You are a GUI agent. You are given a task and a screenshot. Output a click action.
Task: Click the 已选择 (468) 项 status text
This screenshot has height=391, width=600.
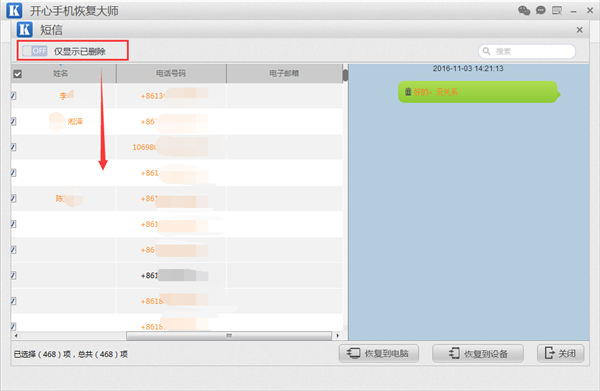coord(42,354)
